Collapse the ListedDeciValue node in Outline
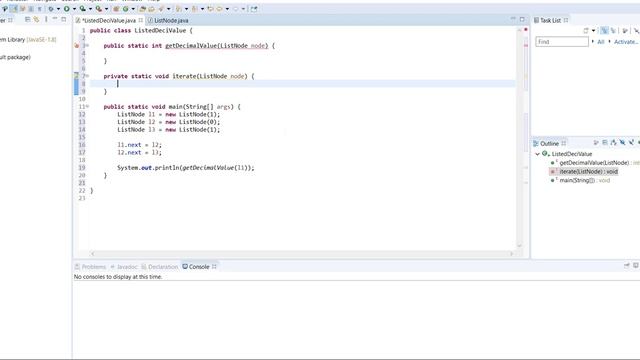This screenshot has width=640, height=360. tap(538, 154)
